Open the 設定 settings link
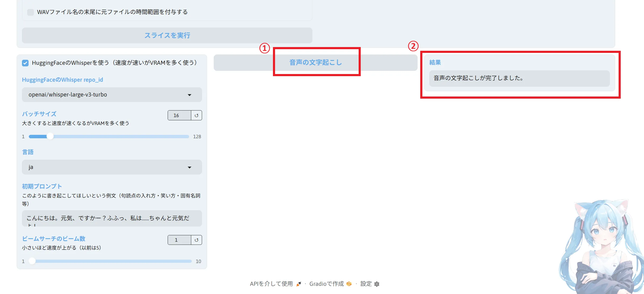644x294 pixels. coord(366,284)
